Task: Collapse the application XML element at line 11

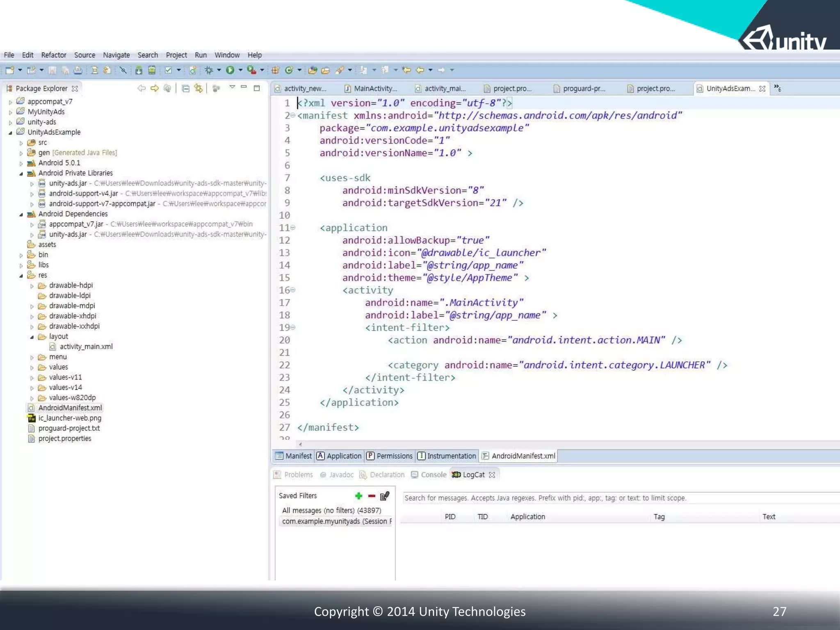Action: click(293, 228)
